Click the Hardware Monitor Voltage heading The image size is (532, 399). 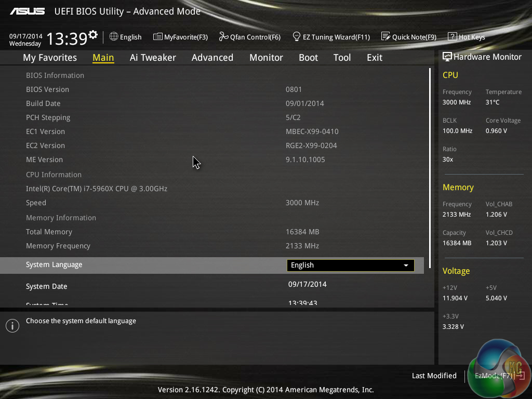[456, 271]
